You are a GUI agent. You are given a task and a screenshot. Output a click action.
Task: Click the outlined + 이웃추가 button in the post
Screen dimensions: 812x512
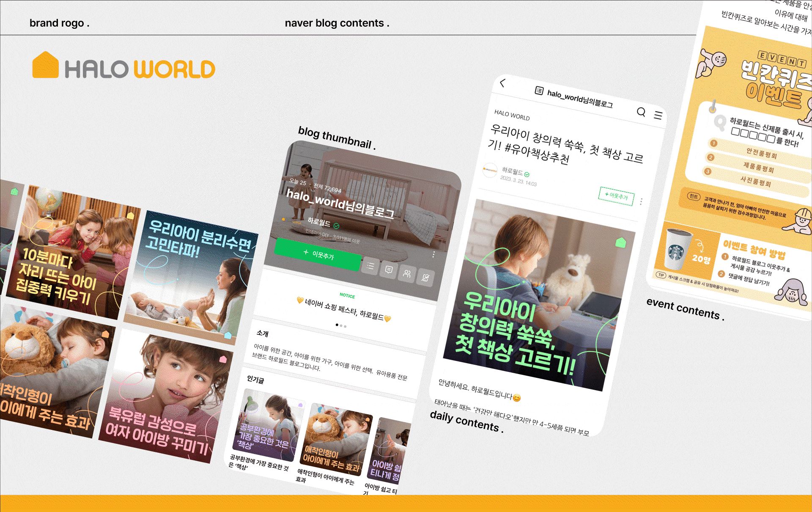[616, 196]
